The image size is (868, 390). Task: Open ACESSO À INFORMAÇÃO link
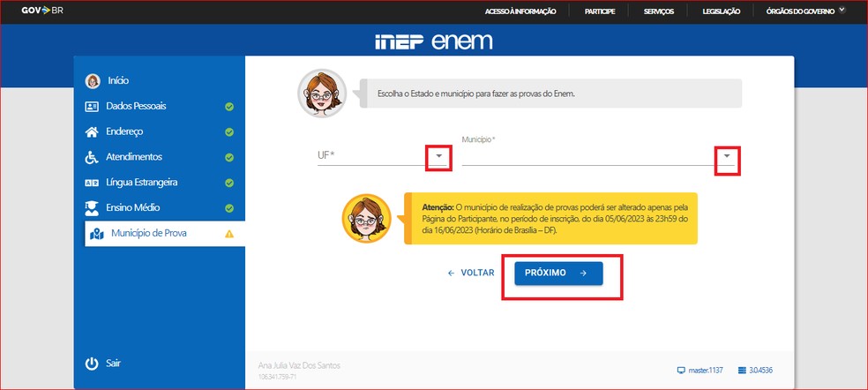520,11
